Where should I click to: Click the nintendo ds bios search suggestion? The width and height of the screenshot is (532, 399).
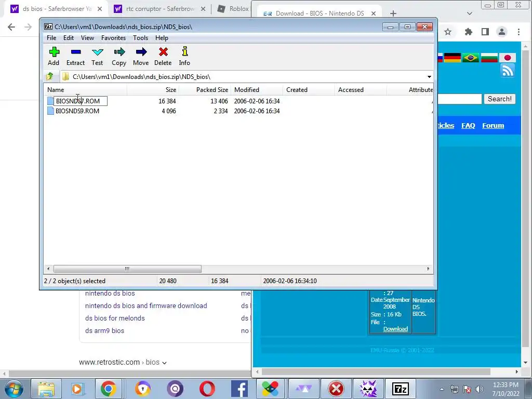pyautogui.click(x=110, y=293)
